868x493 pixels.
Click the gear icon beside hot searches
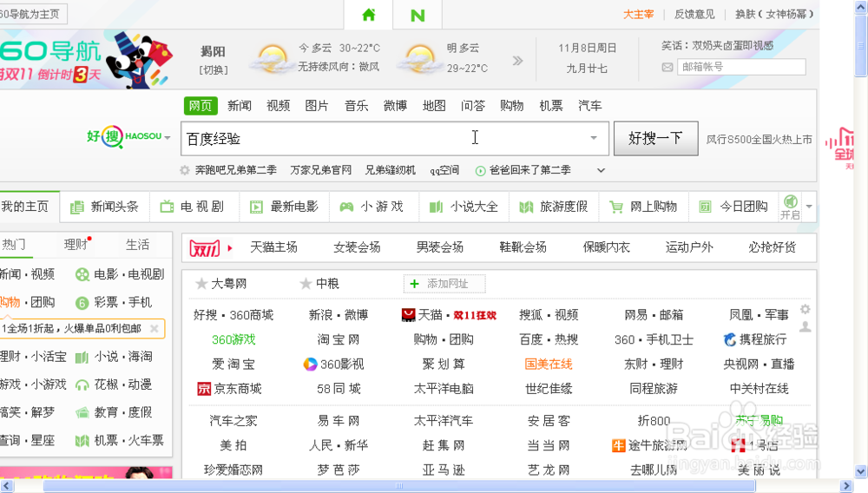coord(185,170)
